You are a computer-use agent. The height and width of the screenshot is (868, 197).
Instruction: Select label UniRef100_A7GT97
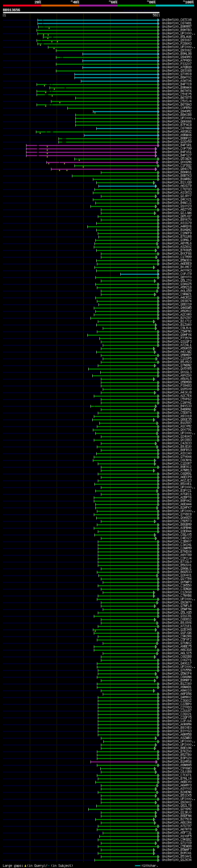point(177,826)
